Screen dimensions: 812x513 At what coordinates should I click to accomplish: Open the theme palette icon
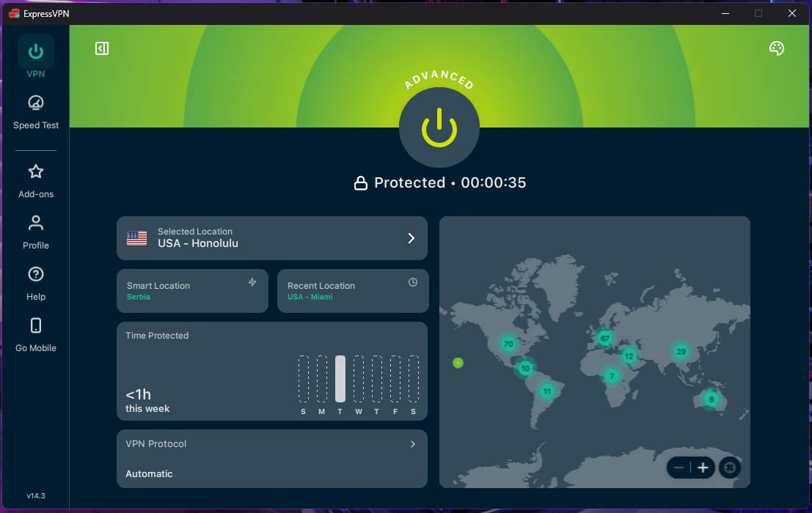click(x=776, y=48)
